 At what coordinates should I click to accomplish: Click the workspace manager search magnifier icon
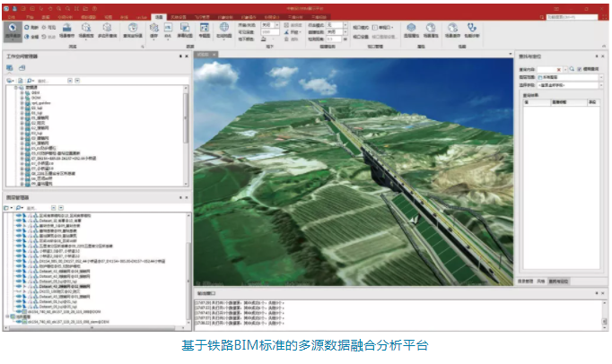coord(30,81)
